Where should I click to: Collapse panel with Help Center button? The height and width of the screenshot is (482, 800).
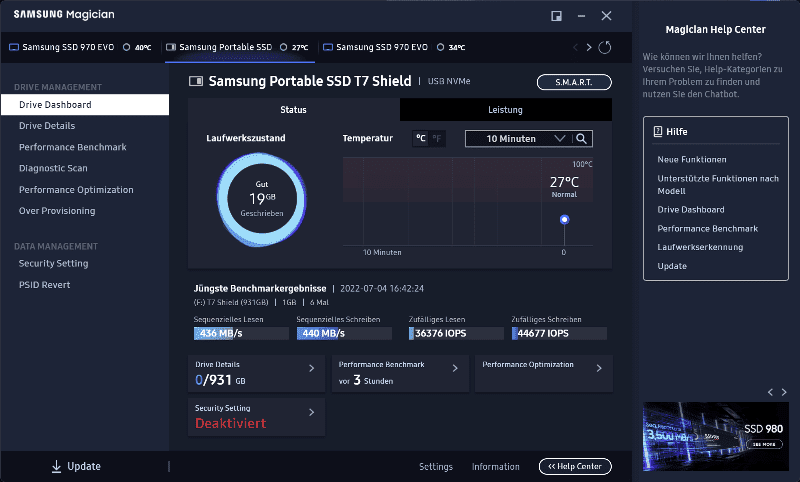click(x=574, y=466)
